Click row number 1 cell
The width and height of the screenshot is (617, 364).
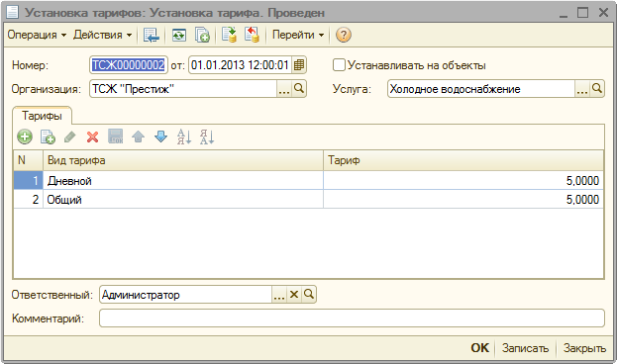coord(28,181)
